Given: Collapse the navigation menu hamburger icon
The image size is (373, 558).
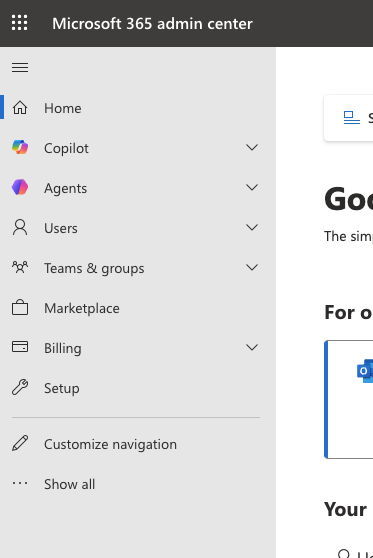Looking at the screenshot, I should 20,67.
